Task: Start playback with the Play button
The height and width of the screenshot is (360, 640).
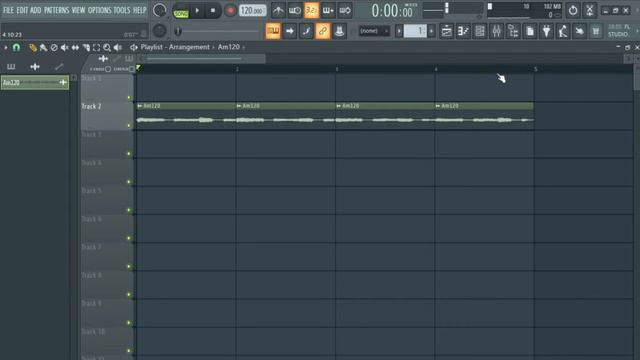Action: 197,11
